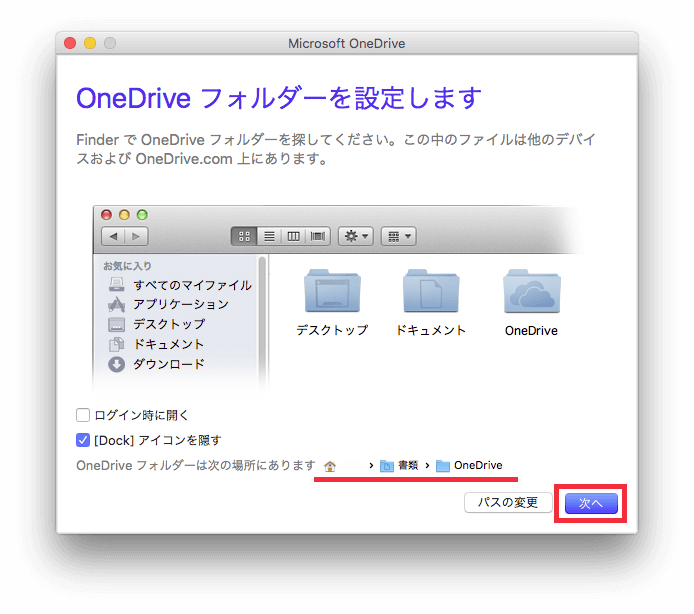Enable ログイン時に開く checkbox
694x614 pixels.
83,415
